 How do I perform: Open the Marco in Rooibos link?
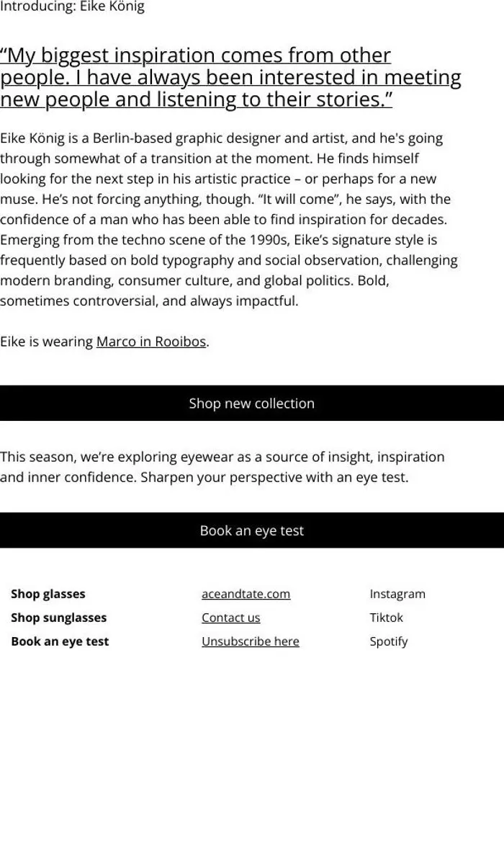tap(151, 342)
